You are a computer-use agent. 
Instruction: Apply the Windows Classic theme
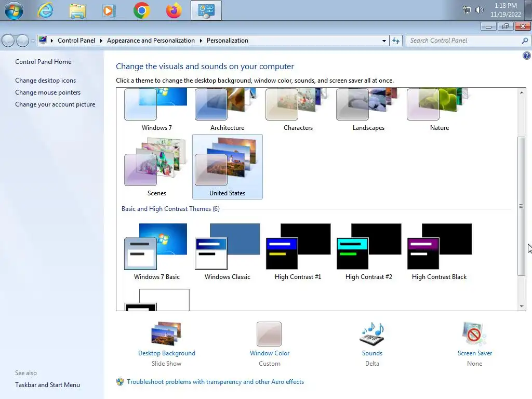tap(228, 251)
